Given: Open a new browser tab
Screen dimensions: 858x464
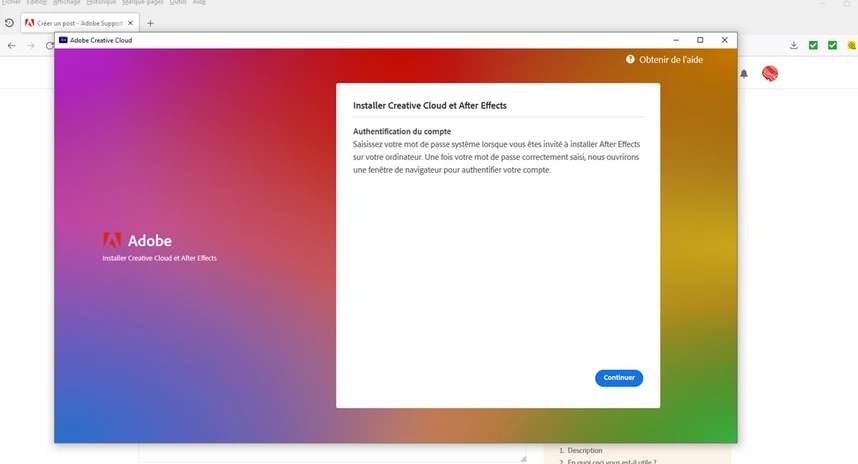Looking at the screenshot, I should pos(150,23).
